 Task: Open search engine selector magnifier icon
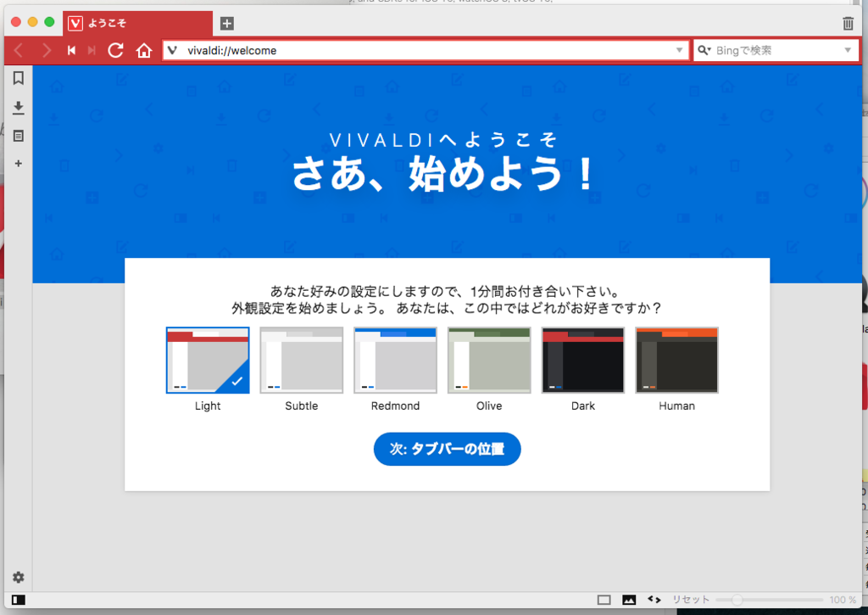pos(704,50)
